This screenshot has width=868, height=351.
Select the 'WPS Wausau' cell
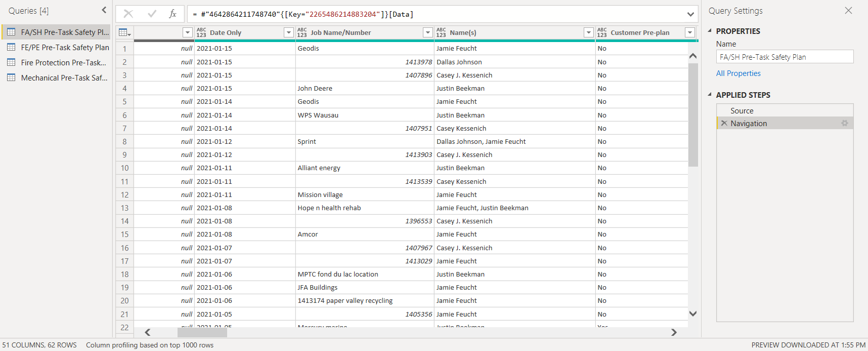[365, 115]
